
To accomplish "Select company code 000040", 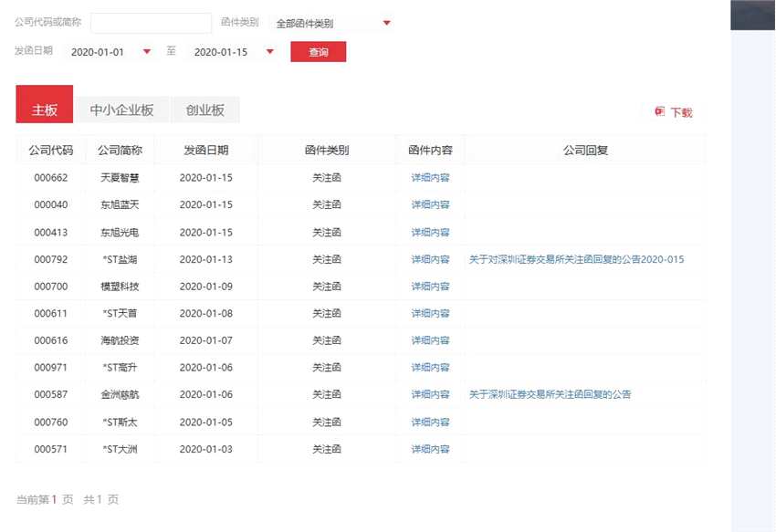I will [x=50, y=205].
